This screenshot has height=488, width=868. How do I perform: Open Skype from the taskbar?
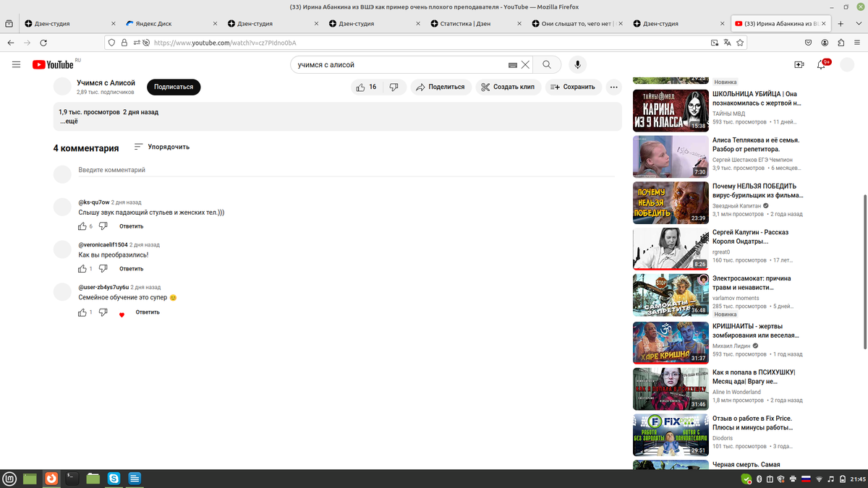(114, 479)
